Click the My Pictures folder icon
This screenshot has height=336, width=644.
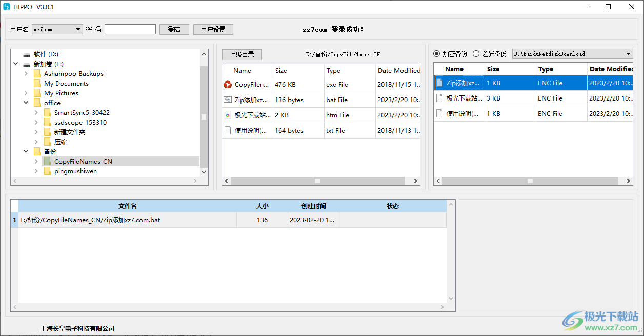coord(37,93)
